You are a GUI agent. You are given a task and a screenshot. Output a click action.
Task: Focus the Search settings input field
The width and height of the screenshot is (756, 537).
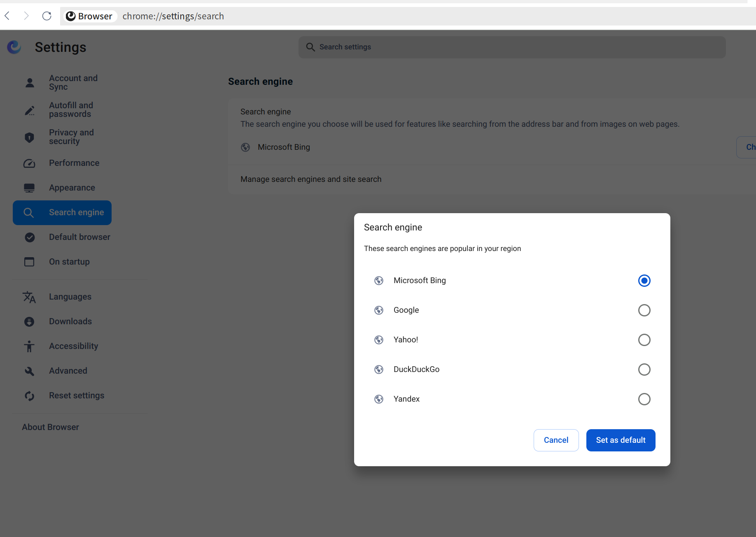pyautogui.click(x=512, y=47)
